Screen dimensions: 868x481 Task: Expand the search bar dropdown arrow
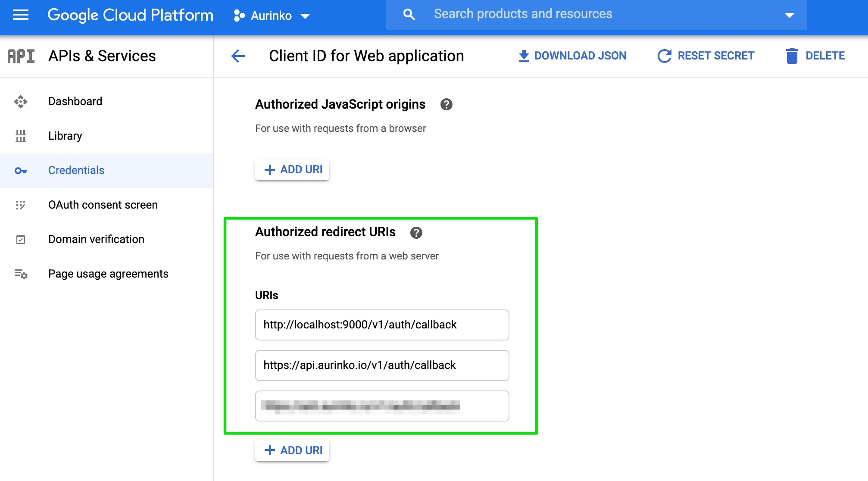pyautogui.click(x=789, y=15)
